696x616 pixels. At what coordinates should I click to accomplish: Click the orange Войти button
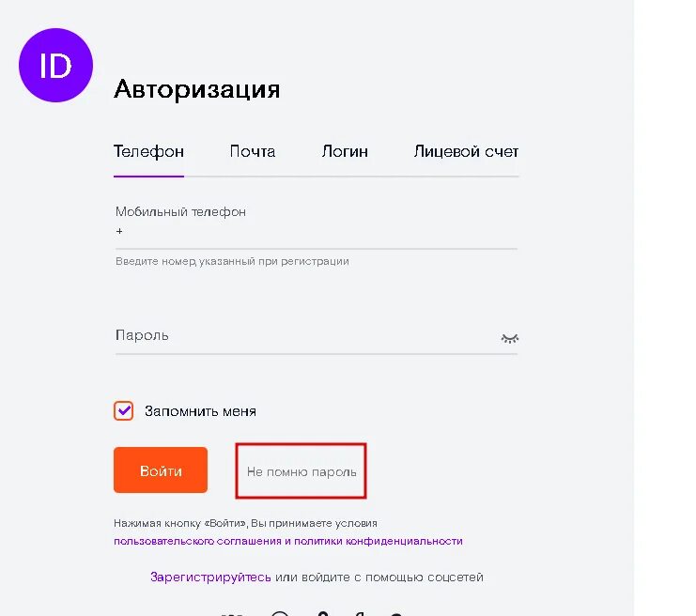(161, 470)
